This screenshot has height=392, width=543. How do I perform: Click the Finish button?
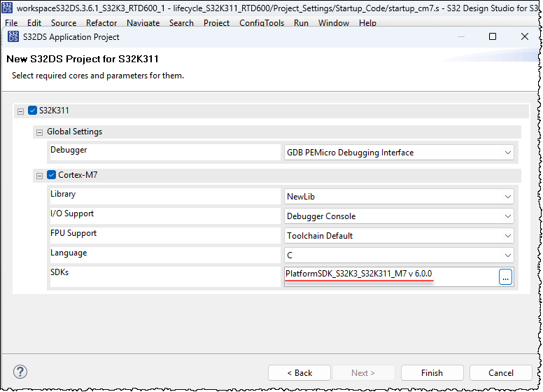pos(432,373)
